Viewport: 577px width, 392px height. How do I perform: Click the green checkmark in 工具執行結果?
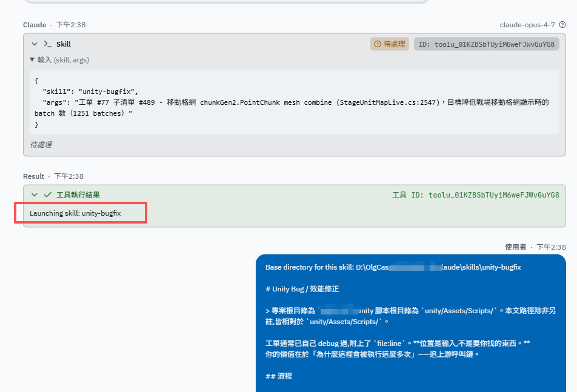(47, 195)
